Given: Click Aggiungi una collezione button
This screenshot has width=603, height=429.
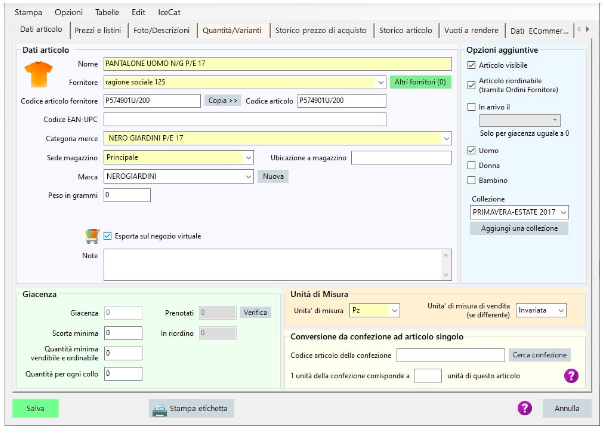Looking at the screenshot, I should tap(519, 228).
